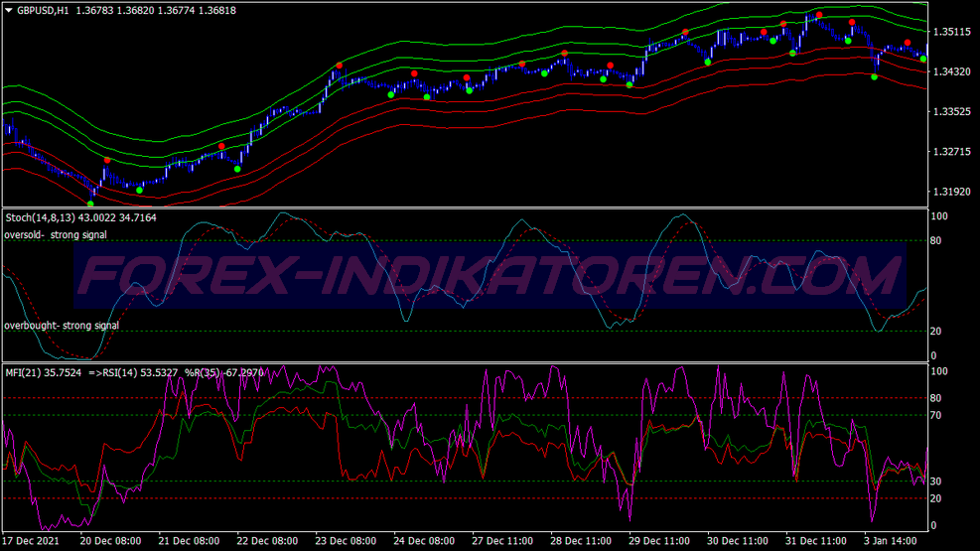Click the 1.31920 price axis label
The image size is (980, 551).
click(951, 192)
